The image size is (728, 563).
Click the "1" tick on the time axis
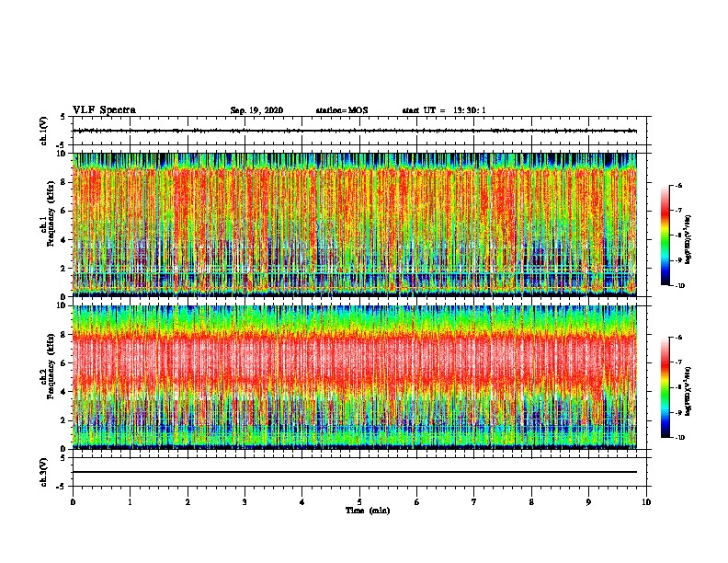(x=130, y=502)
